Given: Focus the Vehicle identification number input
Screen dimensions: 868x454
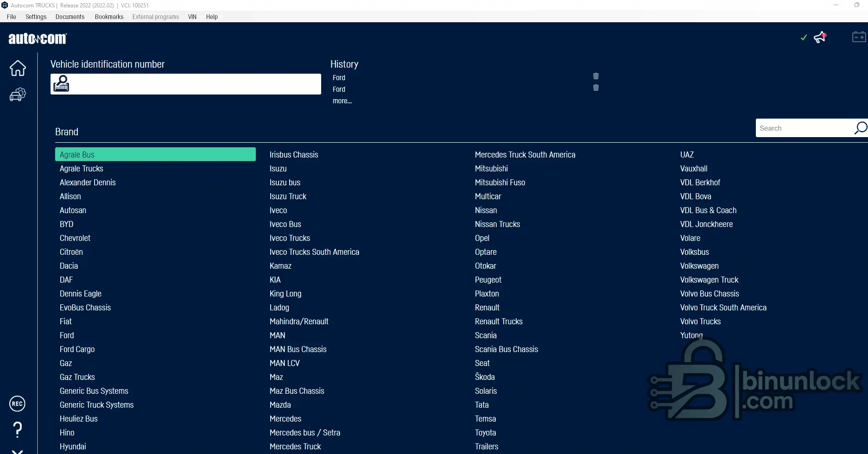Looking at the screenshot, I should tap(195, 84).
